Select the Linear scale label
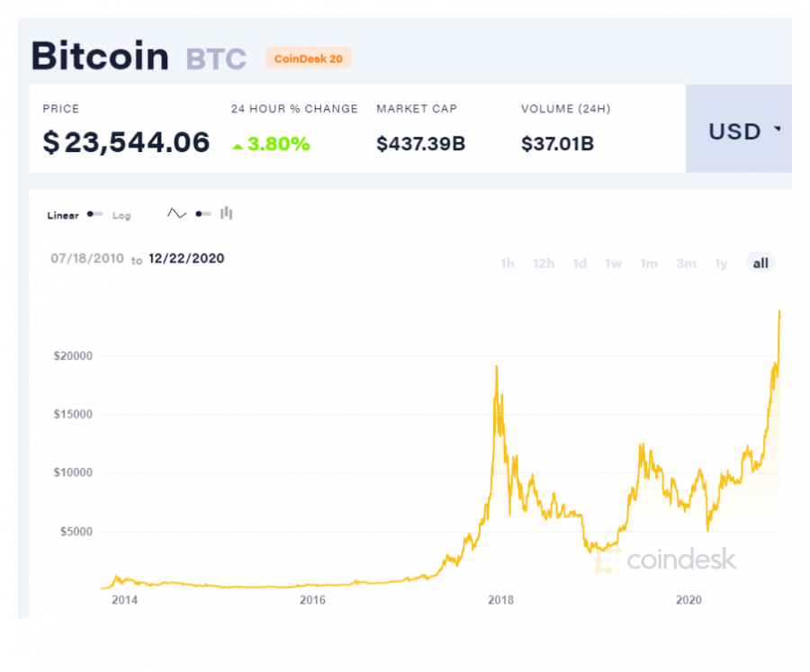The image size is (810, 672). 63,215
